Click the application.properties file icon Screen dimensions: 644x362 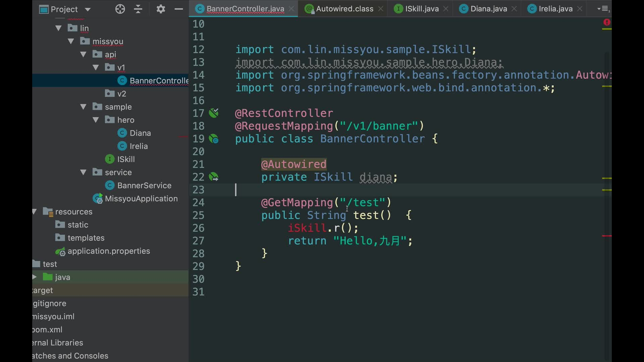[x=60, y=251]
